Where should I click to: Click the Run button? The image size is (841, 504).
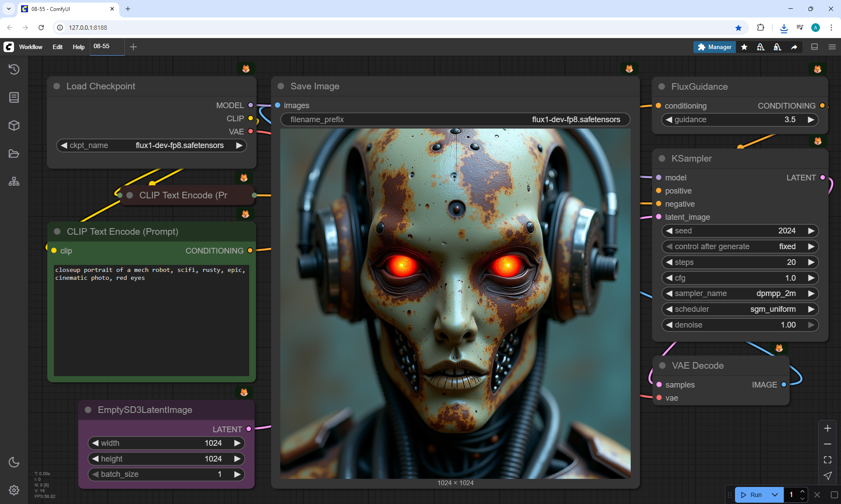point(752,495)
